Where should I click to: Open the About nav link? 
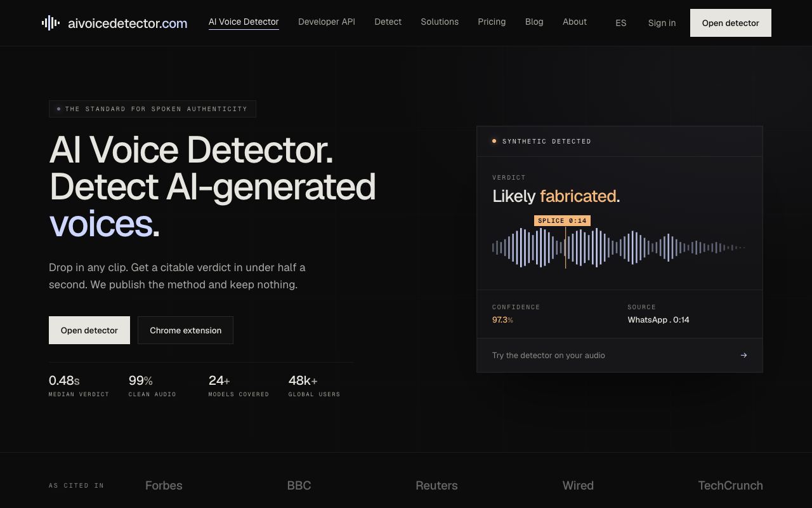click(575, 22)
